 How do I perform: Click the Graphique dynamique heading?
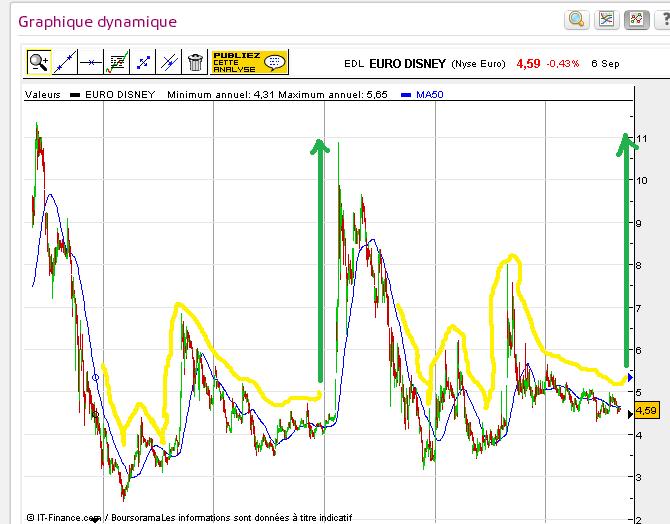[x=97, y=22]
